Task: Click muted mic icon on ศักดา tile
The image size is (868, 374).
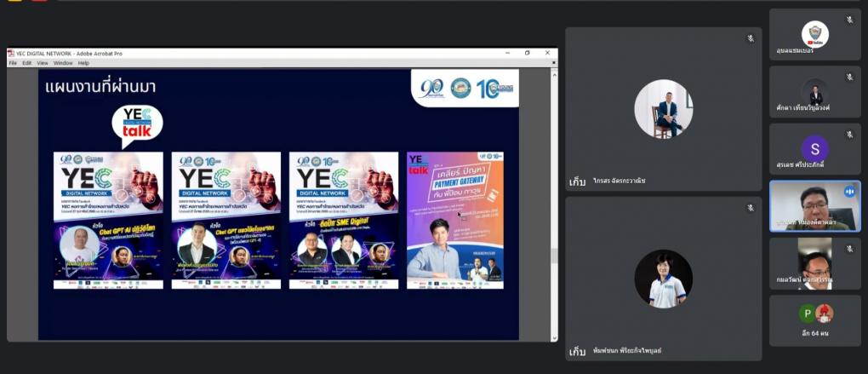Action: 850,77
